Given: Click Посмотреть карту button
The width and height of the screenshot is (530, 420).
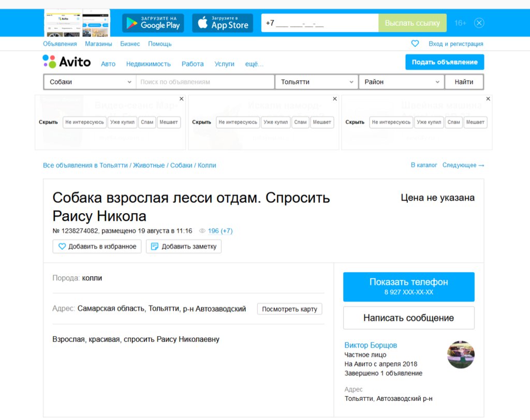Looking at the screenshot, I should tap(290, 309).
